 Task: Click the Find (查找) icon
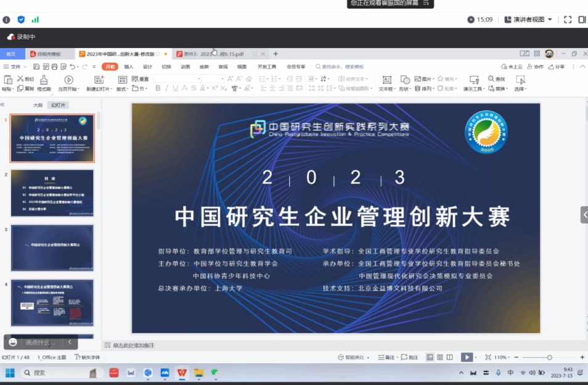point(496,79)
